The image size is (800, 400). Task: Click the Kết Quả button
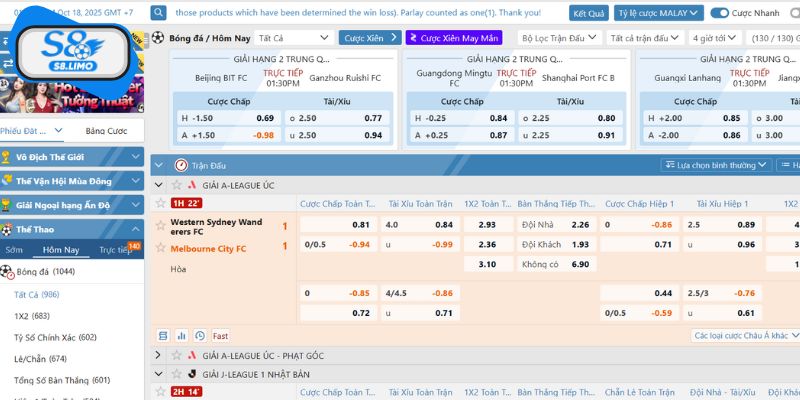tap(589, 13)
